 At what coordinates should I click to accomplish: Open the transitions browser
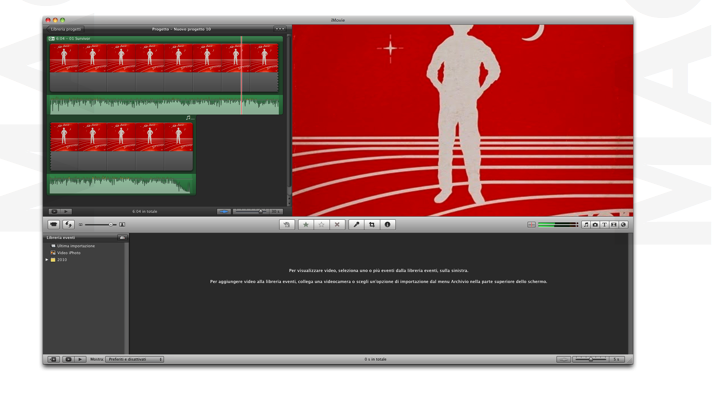[x=614, y=225]
